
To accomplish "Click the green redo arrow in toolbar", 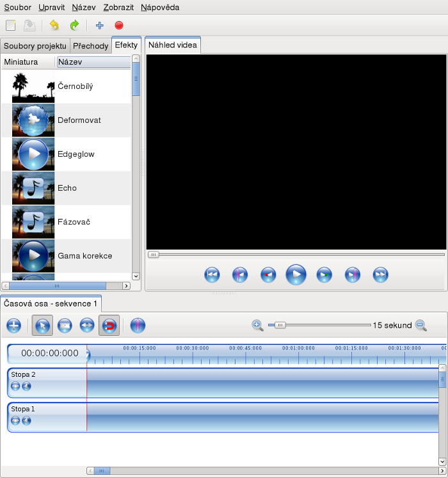I will pyautogui.click(x=74, y=26).
